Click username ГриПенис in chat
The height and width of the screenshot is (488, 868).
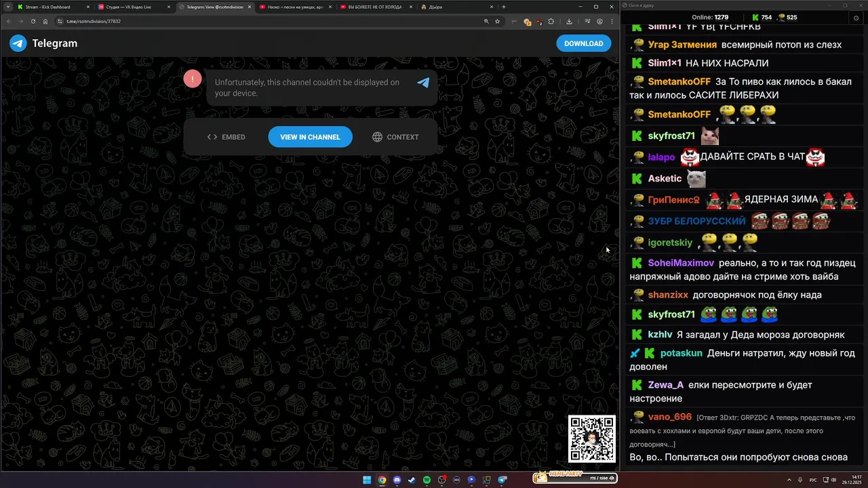[x=673, y=200]
